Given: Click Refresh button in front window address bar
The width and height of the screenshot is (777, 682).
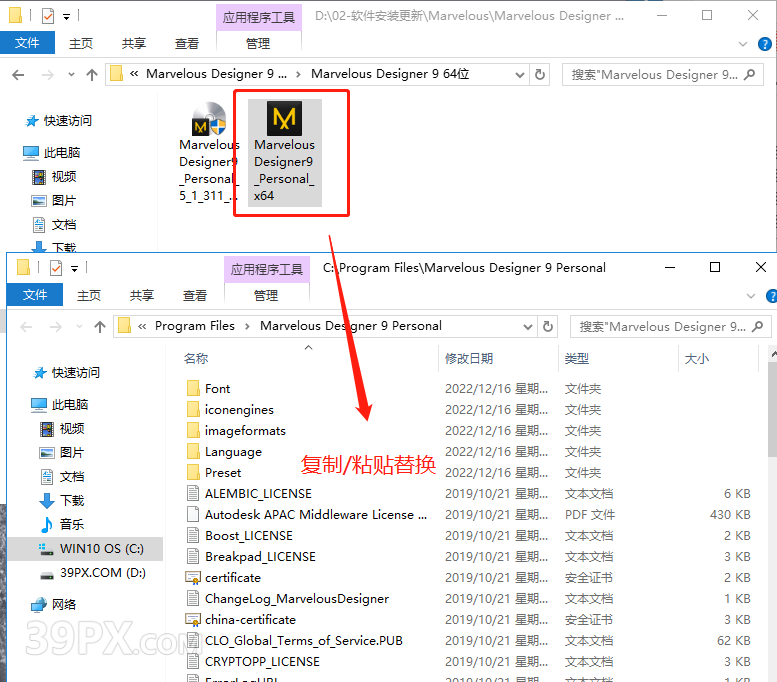Looking at the screenshot, I should click(548, 327).
